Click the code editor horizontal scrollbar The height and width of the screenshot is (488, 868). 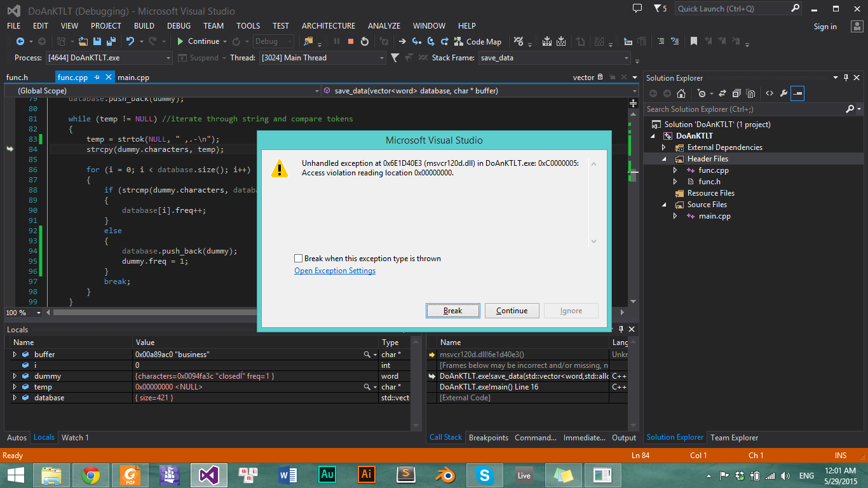coord(153,313)
